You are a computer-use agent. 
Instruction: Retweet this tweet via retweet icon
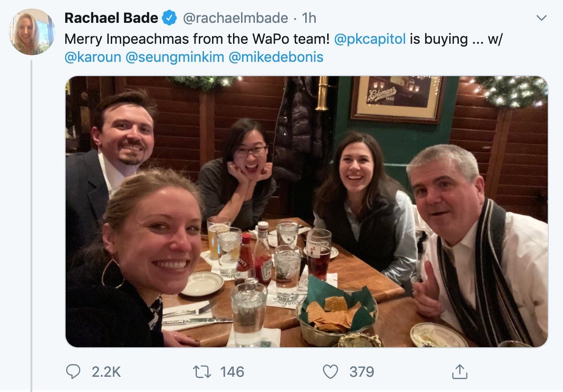[x=203, y=372]
